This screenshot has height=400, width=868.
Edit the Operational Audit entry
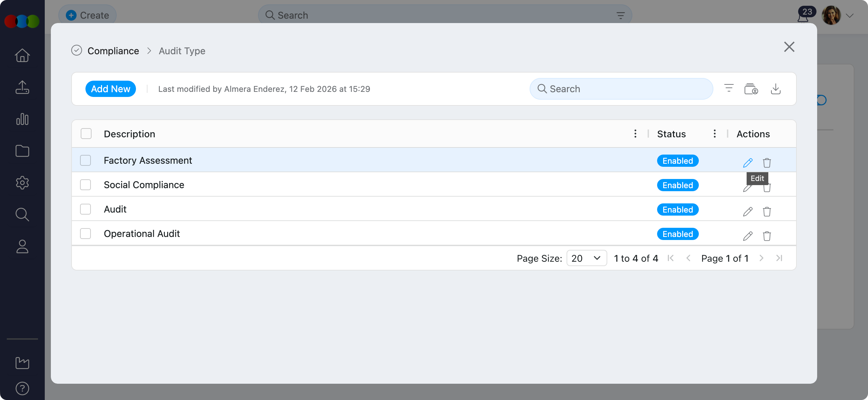point(748,236)
